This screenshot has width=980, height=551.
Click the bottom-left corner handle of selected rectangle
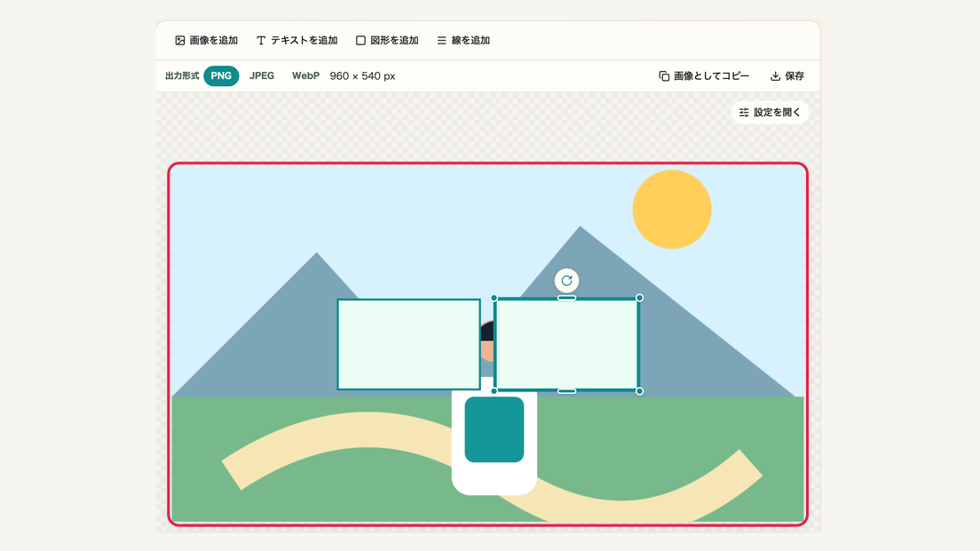coord(494,391)
